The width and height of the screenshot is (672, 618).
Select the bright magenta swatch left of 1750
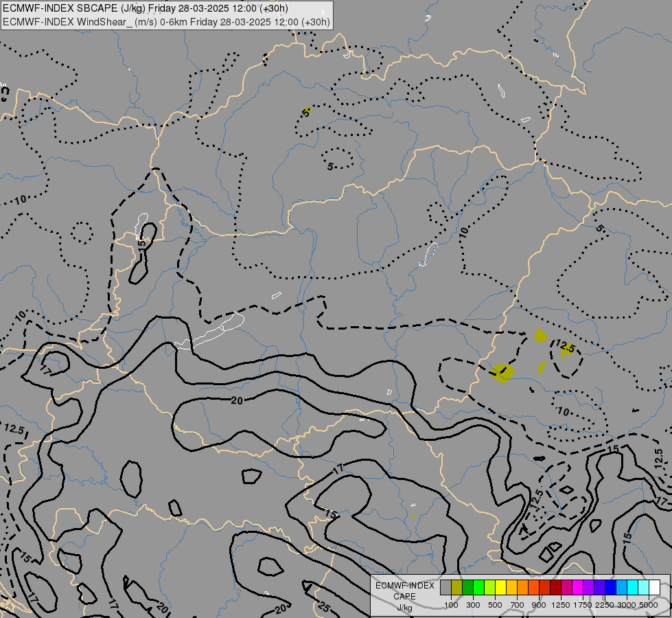(578, 588)
